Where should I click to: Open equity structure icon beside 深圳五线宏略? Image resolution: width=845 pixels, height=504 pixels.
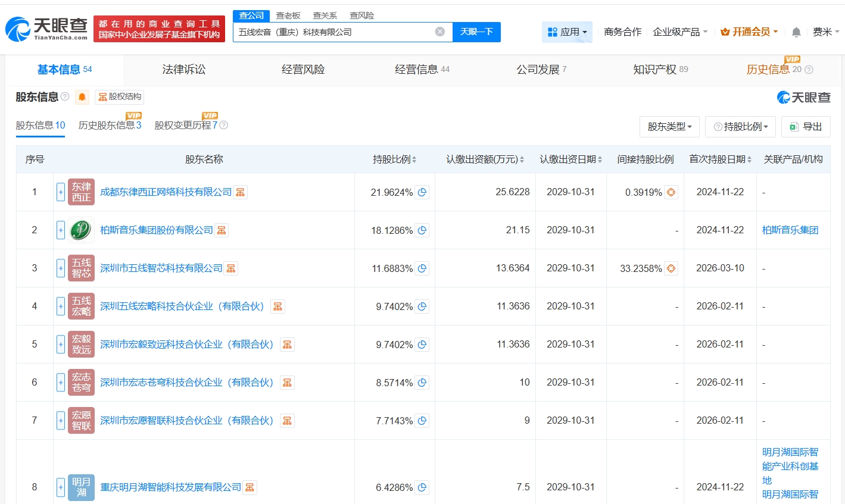pyautogui.click(x=277, y=306)
